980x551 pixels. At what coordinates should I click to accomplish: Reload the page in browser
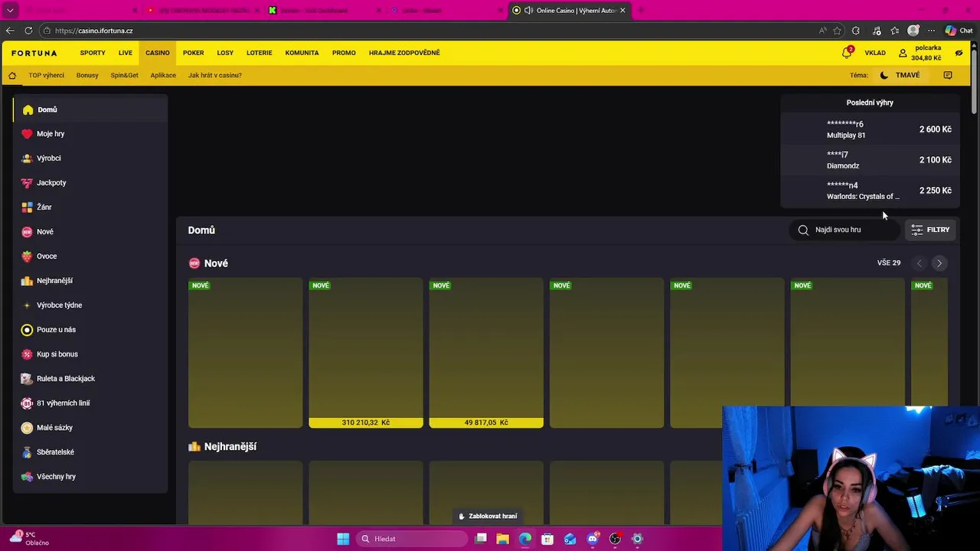tap(28, 31)
